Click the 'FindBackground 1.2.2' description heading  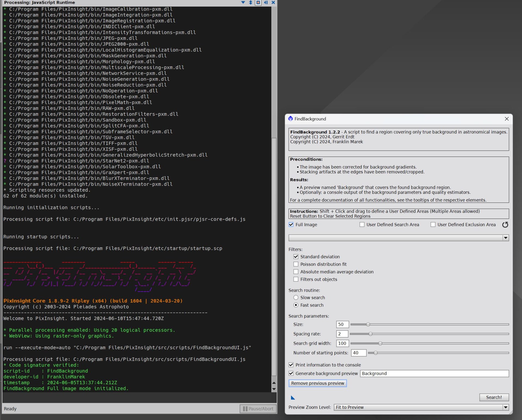[x=315, y=132]
